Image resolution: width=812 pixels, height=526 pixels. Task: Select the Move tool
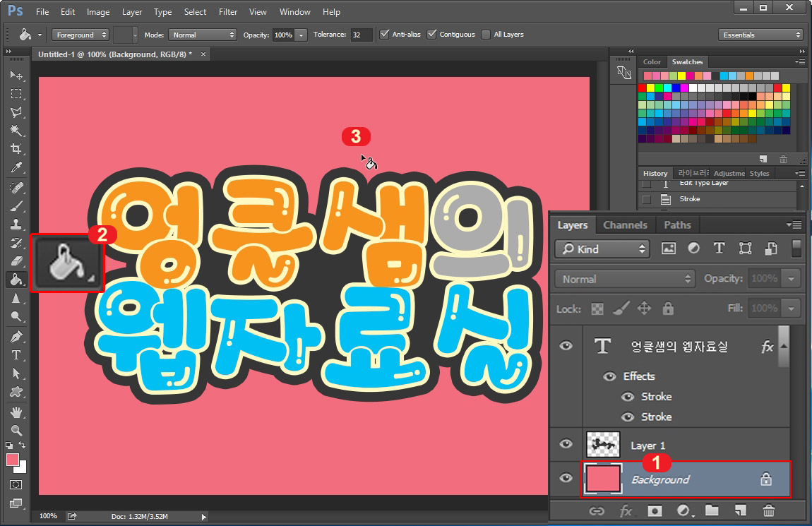16,75
